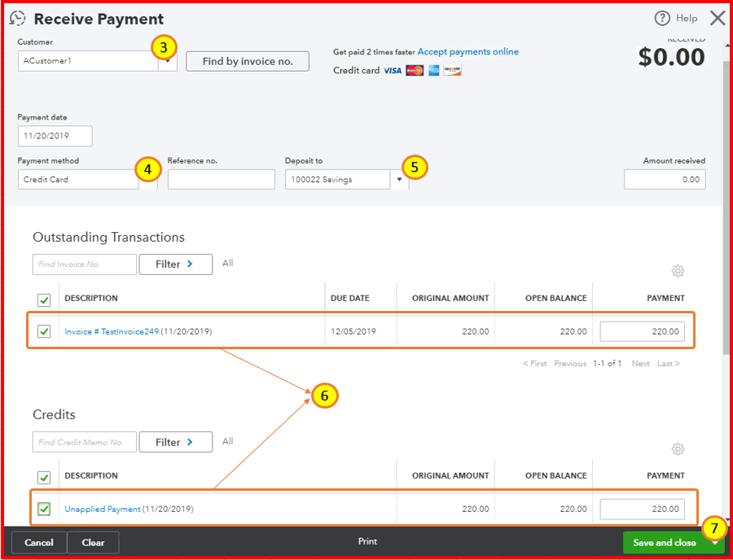Jump to First page of transactions

point(535,363)
